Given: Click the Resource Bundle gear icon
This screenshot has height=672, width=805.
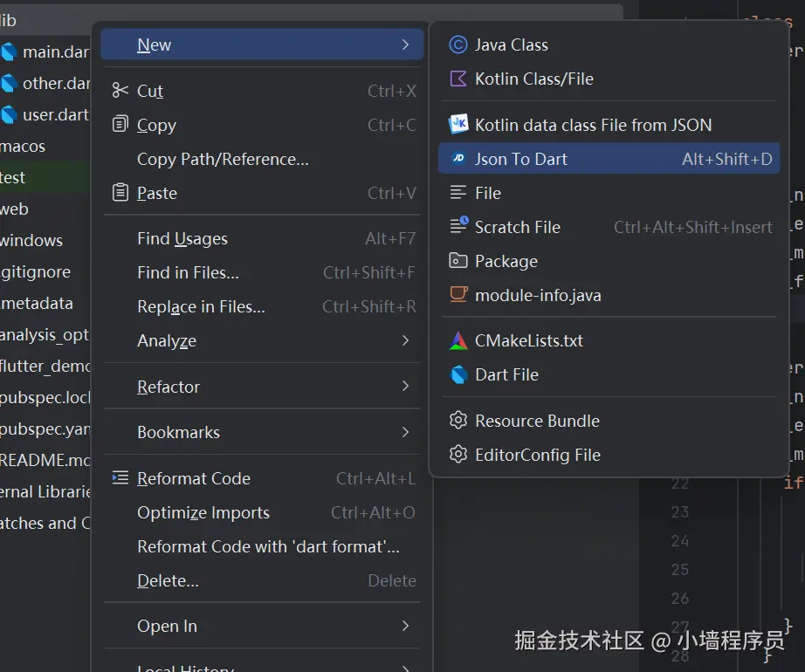Looking at the screenshot, I should point(458,421).
